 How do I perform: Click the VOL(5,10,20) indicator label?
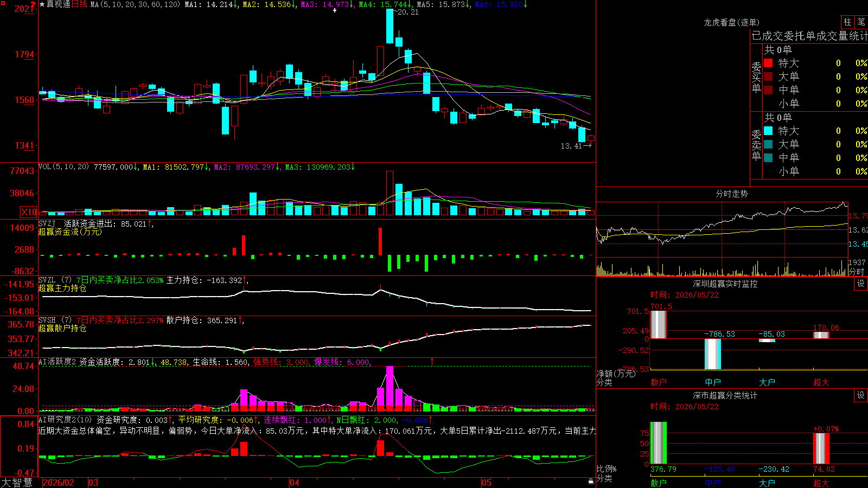pos(63,167)
